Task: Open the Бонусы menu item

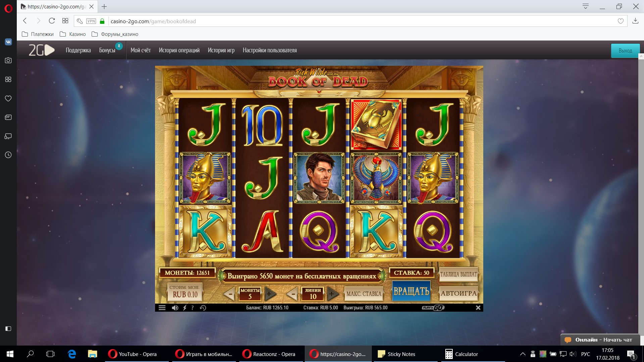Action: [107, 50]
